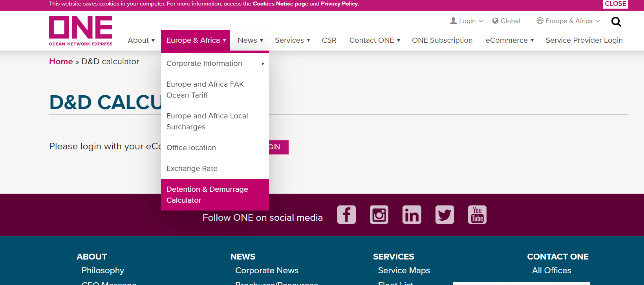
Task: Click the Global globe link
Action: point(506,21)
